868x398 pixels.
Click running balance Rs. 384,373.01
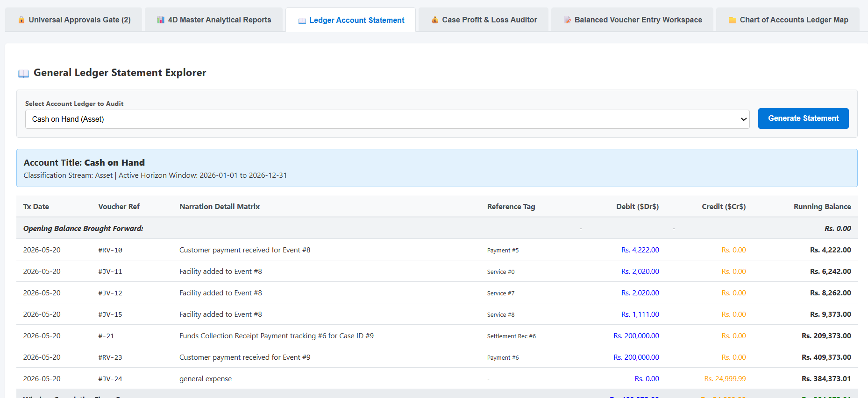tap(826, 379)
